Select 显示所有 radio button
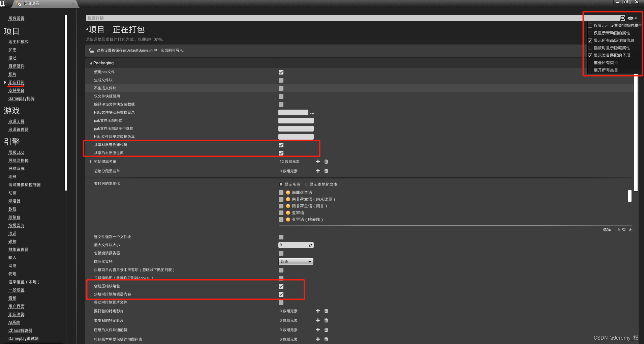The image size is (644, 344). coord(281,184)
